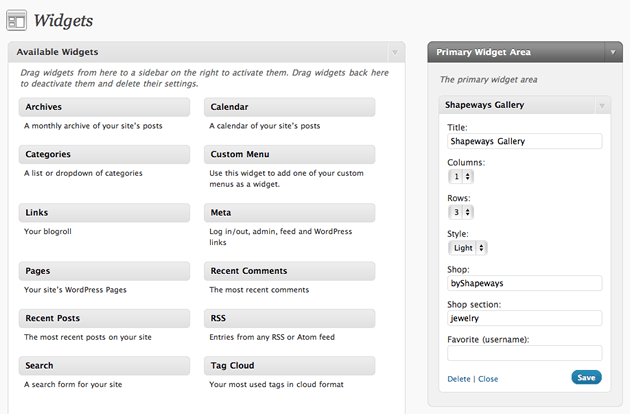This screenshot has width=630, height=414.
Task: Select the Search widget
Action: click(104, 366)
